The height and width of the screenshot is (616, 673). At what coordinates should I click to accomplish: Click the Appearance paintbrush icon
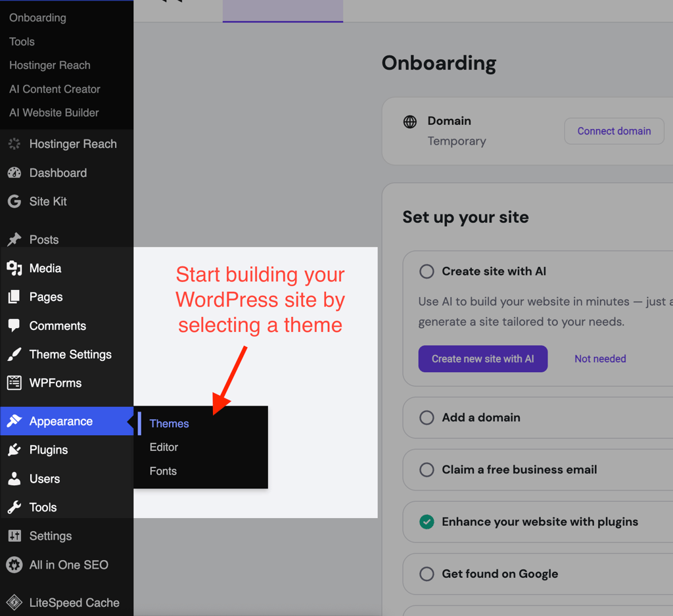pyautogui.click(x=14, y=421)
